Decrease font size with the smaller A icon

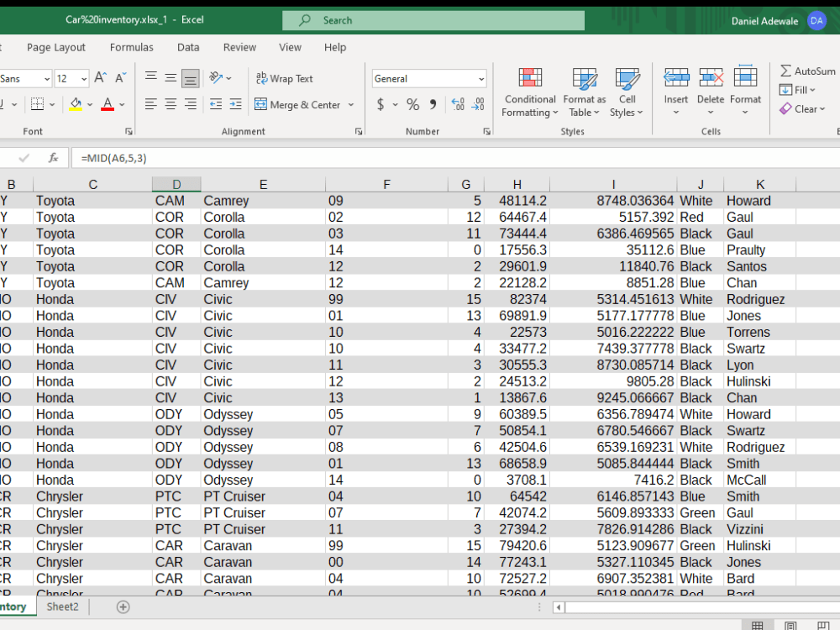coord(120,78)
